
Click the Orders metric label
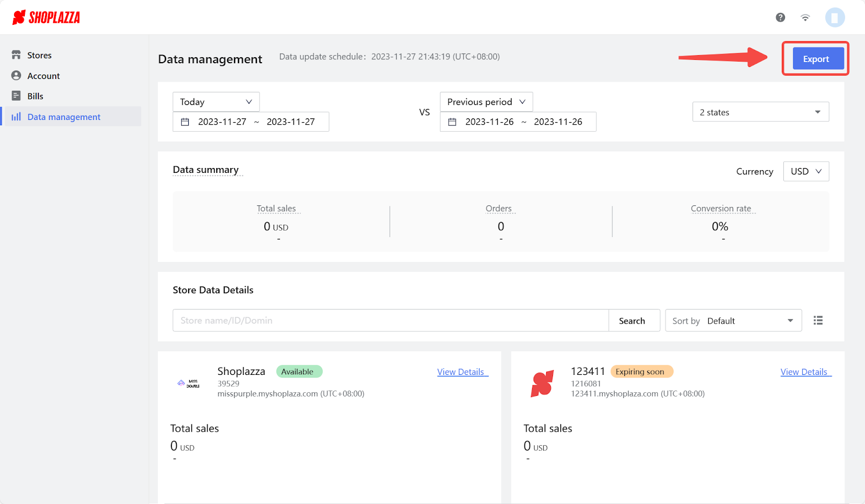[498, 209]
